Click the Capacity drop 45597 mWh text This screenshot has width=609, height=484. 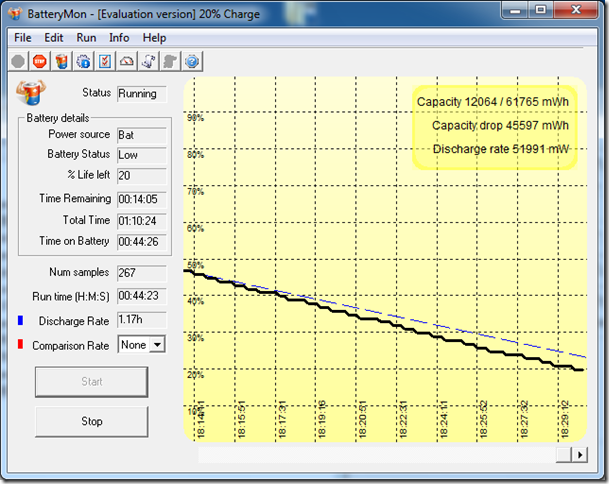coord(500,125)
